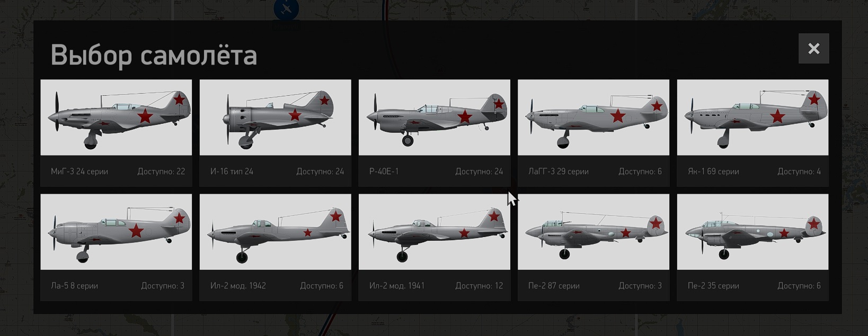The image size is (868, 336).
Task: Click 'Доступно: 4' under Як-1 69 серии
Action: click(x=799, y=171)
